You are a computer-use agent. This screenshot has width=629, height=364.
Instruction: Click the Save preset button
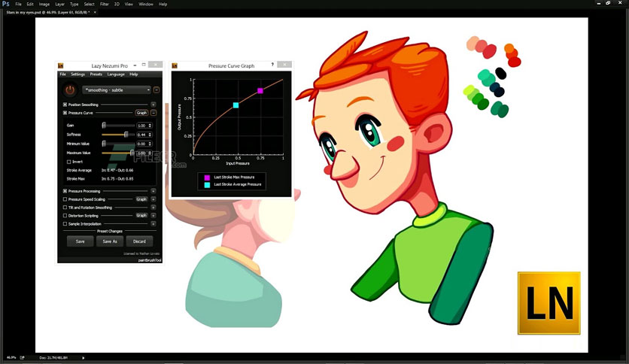point(81,241)
